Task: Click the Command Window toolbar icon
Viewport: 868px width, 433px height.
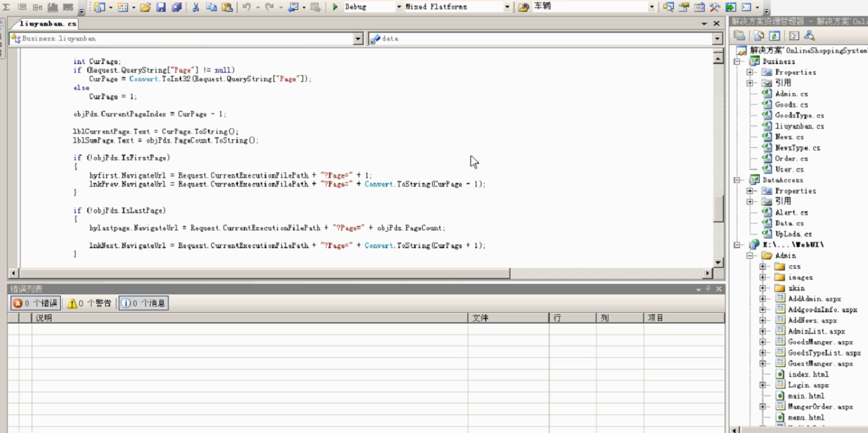Action: click(746, 7)
